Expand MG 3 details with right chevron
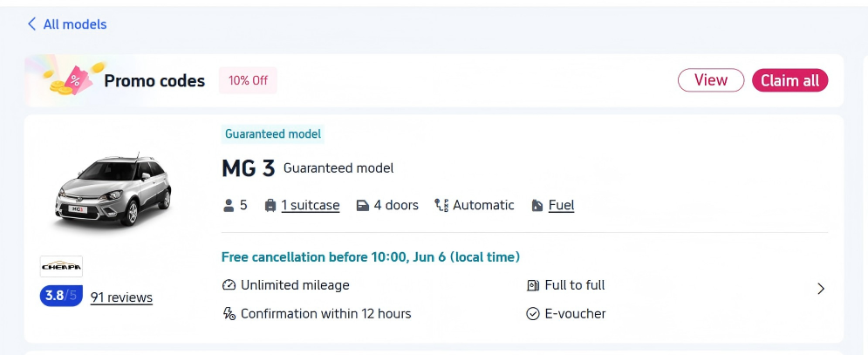868x355 pixels. click(821, 289)
